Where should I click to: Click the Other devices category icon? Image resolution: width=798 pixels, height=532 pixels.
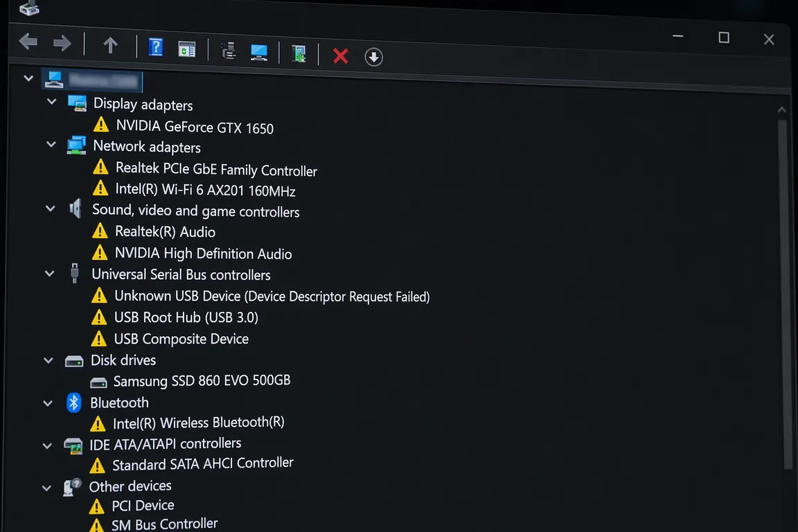(72, 487)
